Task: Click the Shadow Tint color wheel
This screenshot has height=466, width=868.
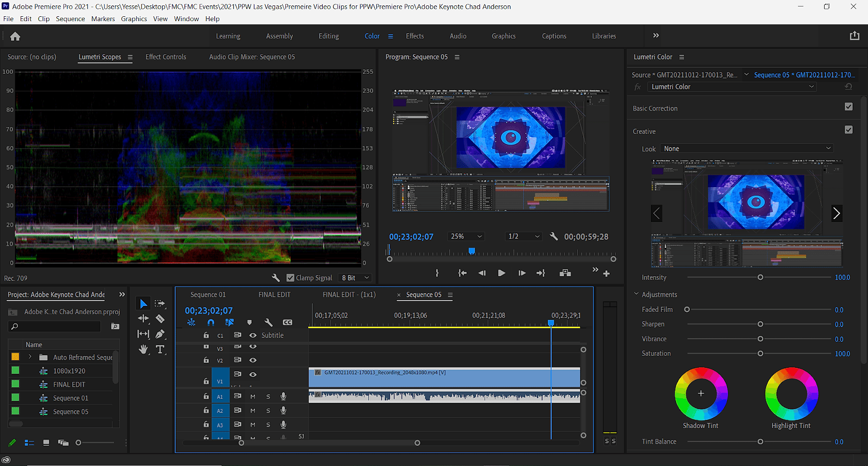Action: coord(700,393)
